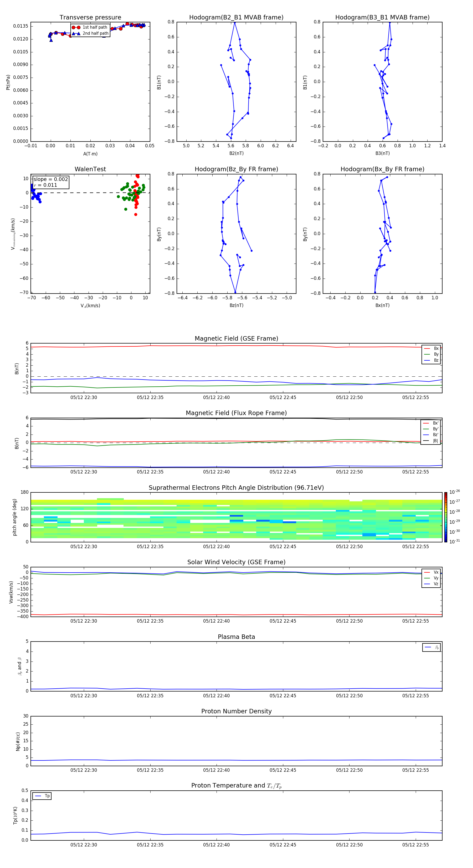Click the Bx legend entry in GSE plot
This screenshot has width=473, height=868.
[x=431, y=349]
